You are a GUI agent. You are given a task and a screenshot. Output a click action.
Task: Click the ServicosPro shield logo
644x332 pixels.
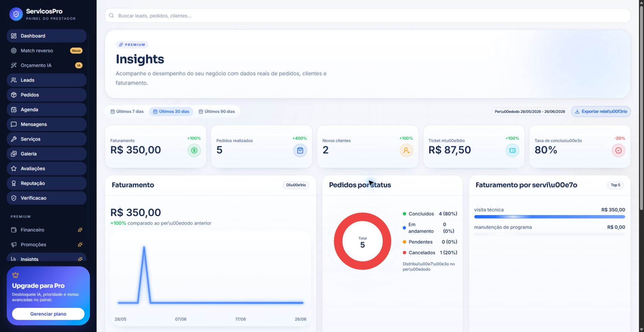tap(16, 14)
